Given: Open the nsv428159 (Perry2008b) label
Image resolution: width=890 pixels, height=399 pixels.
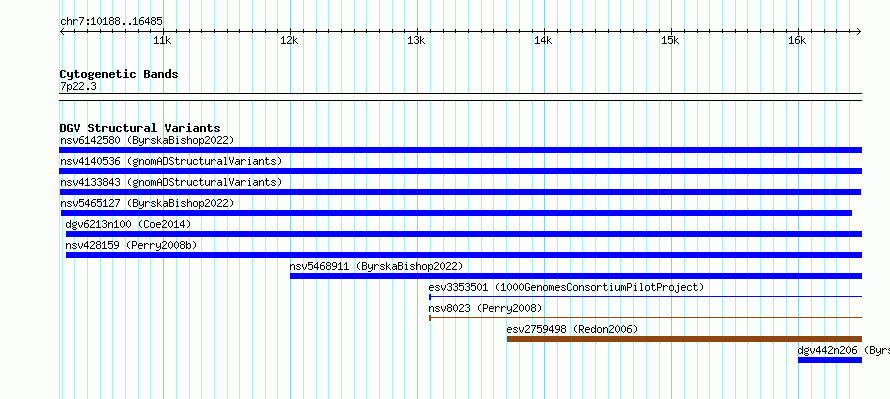Looking at the screenshot, I should point(131,245).
